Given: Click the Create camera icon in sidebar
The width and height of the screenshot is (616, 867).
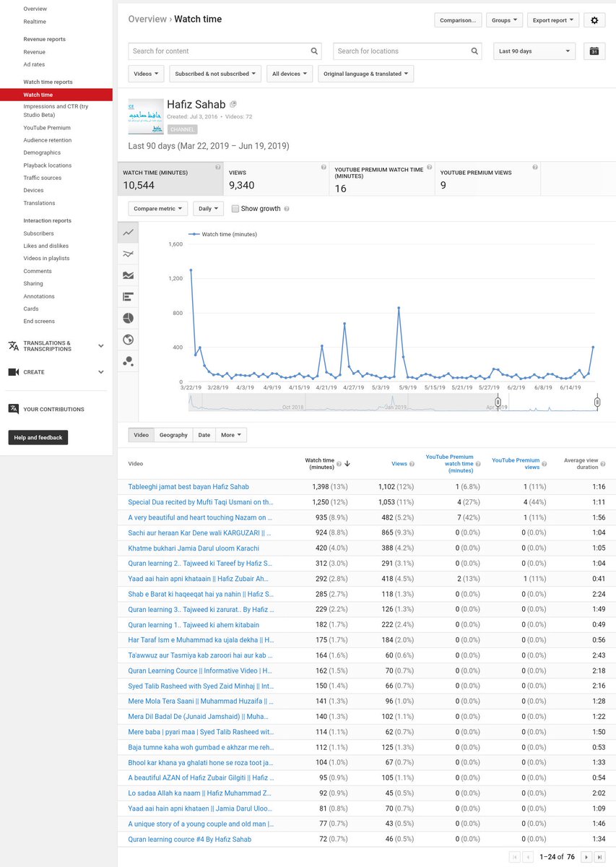Looking at the screenshot, I should 14,372.
